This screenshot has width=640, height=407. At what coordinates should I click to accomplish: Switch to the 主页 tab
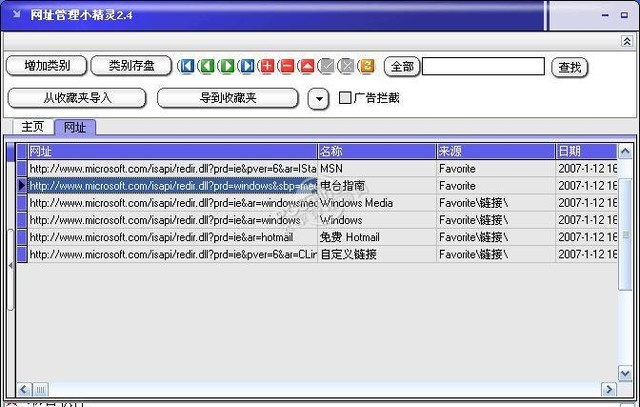coord(33,127)
